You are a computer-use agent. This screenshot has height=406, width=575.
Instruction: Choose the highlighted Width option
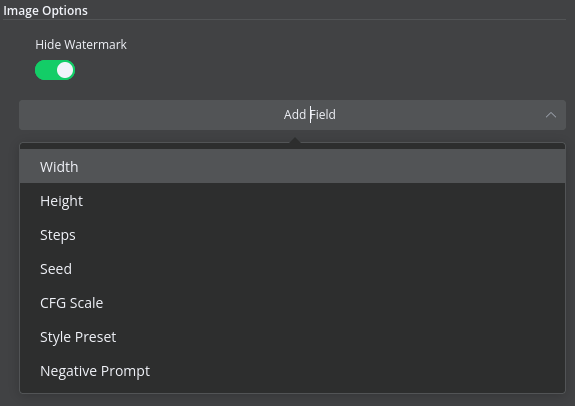[292, 166]
